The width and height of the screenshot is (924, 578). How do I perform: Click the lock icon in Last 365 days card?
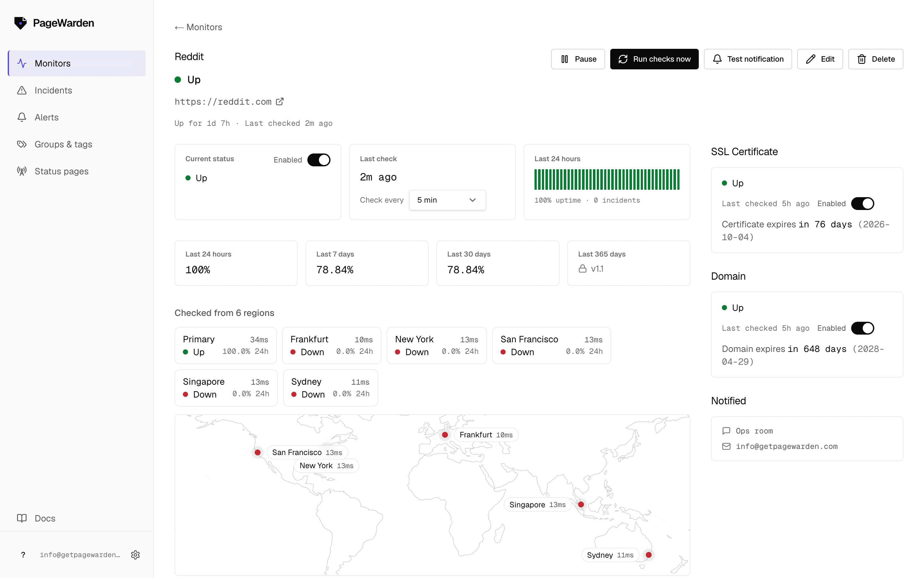pyautogui.click(x=582, y=269)
